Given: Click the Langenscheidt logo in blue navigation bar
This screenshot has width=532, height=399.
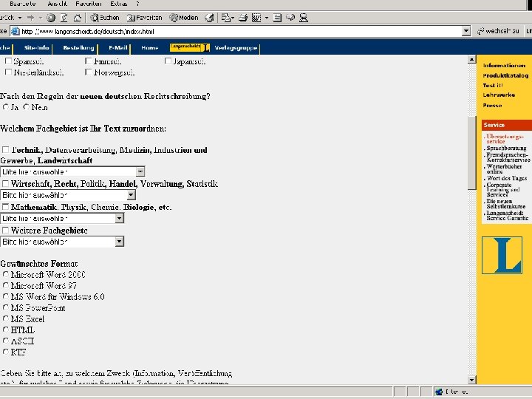Looking at the screenshot, I should pyautogui.click(x=190, y=48).
